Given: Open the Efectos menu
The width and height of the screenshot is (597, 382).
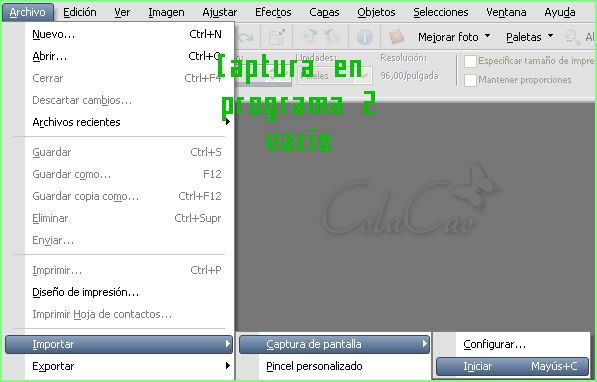Looking at the screenshot, I should point(273,12).
